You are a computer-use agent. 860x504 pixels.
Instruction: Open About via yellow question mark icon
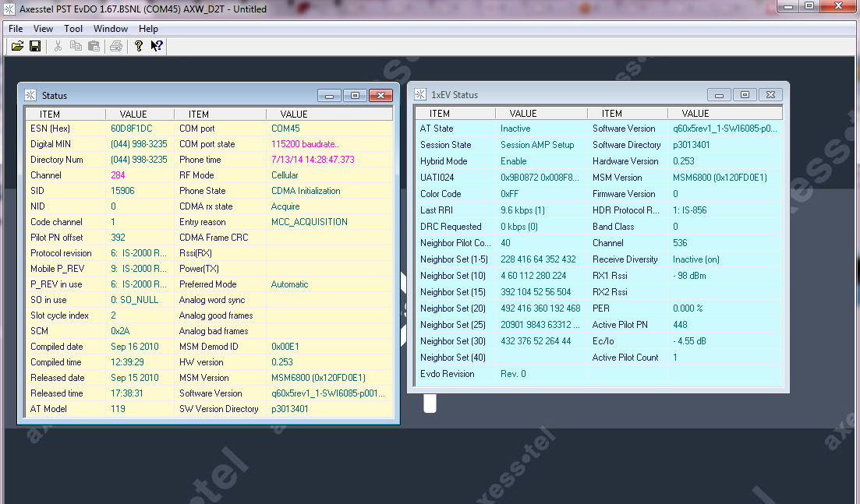[138, 46]
